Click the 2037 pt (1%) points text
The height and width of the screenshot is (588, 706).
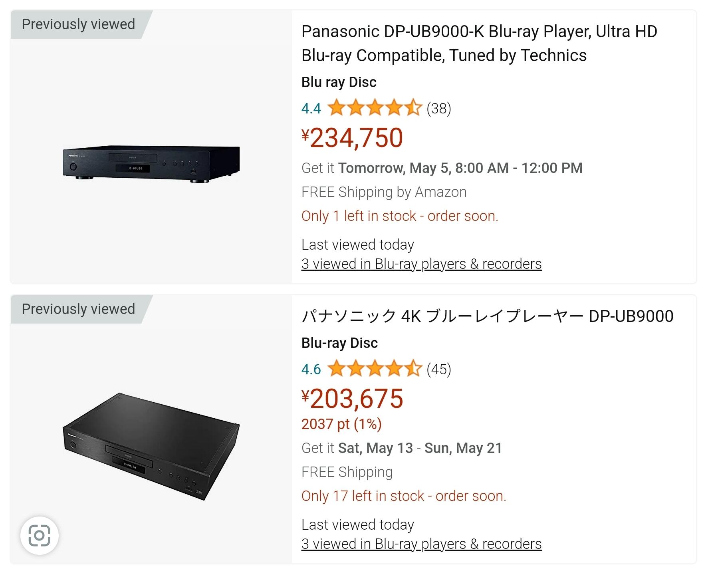point(341,424)
